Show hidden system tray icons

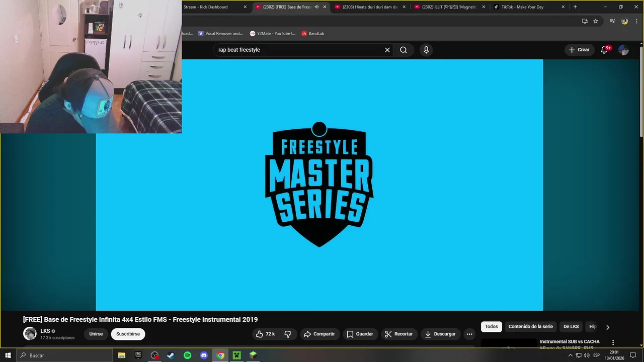570,355
